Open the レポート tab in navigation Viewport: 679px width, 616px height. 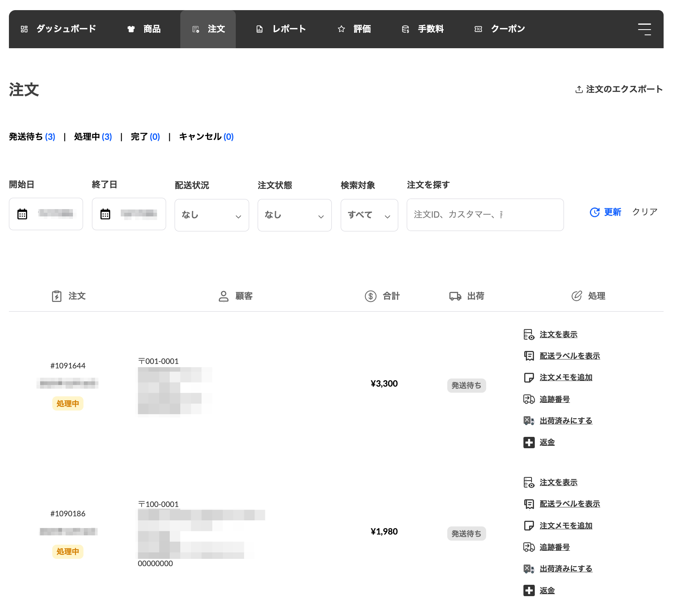[281, 29]
